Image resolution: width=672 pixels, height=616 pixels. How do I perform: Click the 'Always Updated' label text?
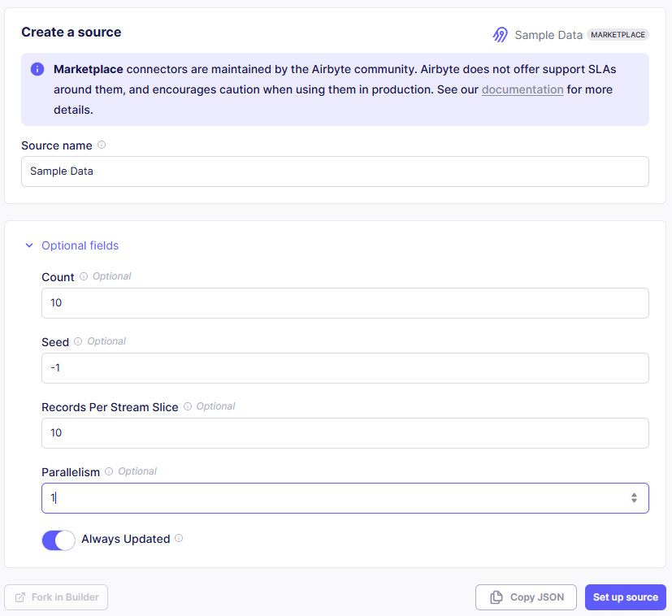[126, 539]
